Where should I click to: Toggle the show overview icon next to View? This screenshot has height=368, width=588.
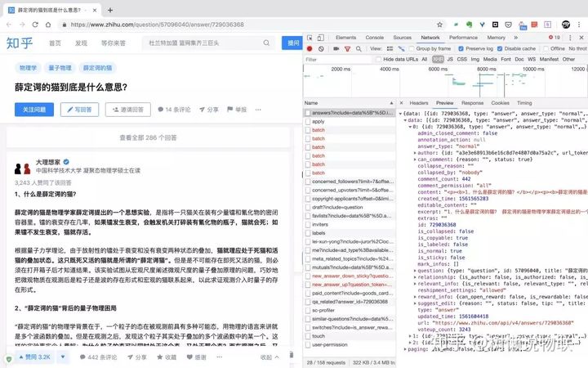coord(401,48)
